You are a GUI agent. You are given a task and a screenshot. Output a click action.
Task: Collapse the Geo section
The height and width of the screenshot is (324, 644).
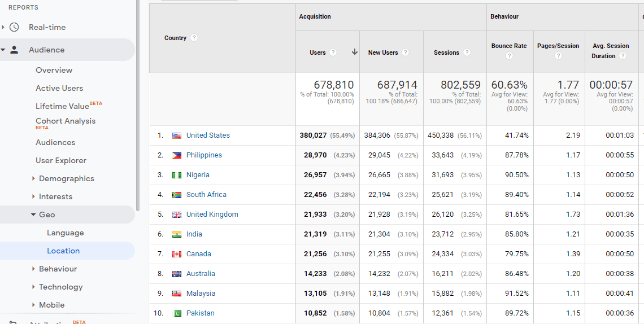tap(33, 214)
